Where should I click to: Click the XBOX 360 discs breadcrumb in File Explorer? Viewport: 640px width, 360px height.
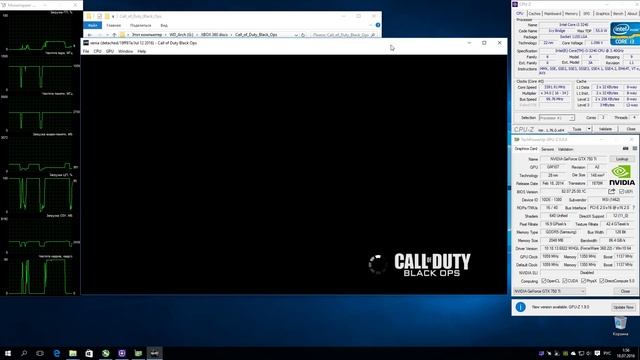(x=214, y=35)
